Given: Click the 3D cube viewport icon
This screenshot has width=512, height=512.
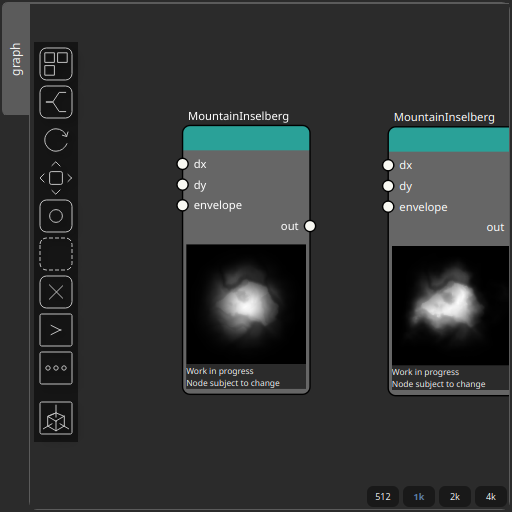Looking at the screenshot, I should pyautogui.click(x=56, y=418).
